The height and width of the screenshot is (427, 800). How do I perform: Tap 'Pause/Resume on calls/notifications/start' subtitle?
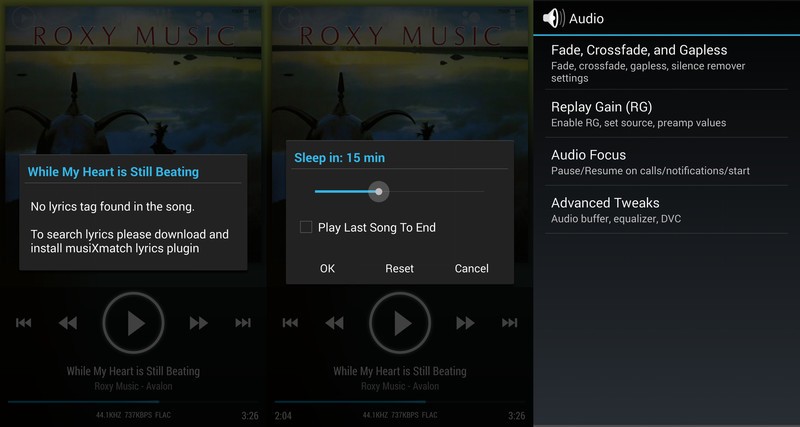click(651, 171)
